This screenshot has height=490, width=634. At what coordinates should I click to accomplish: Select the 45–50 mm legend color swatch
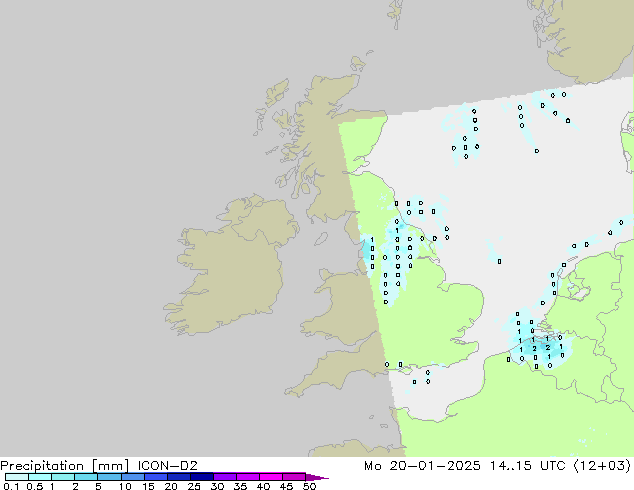[294, 477]
